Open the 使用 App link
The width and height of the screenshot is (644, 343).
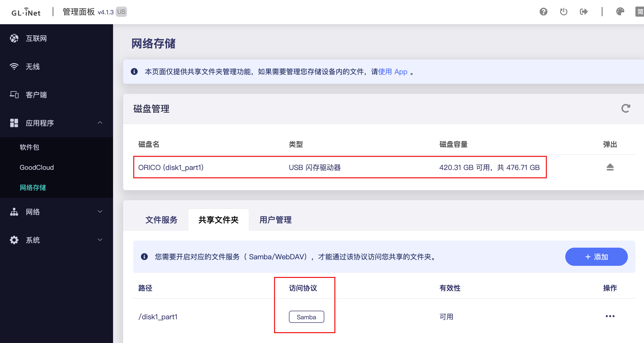[392, 72]
